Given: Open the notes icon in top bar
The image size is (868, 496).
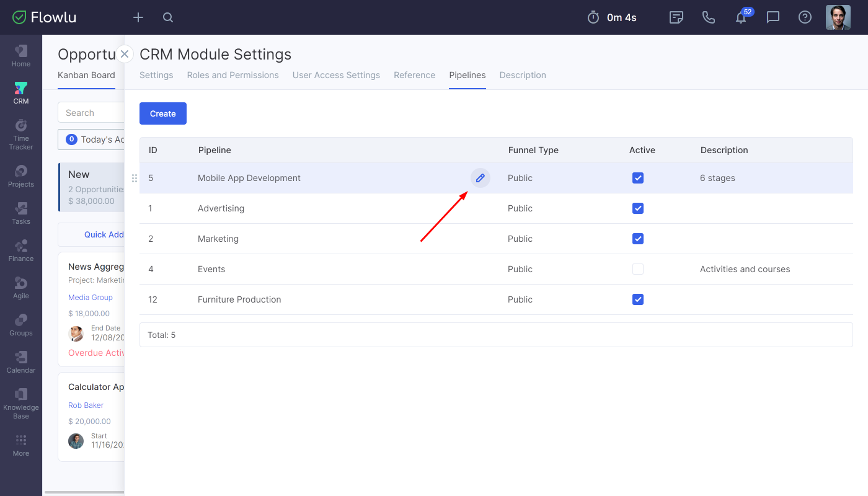Looking at the screenshot, I should coord(676,17).
